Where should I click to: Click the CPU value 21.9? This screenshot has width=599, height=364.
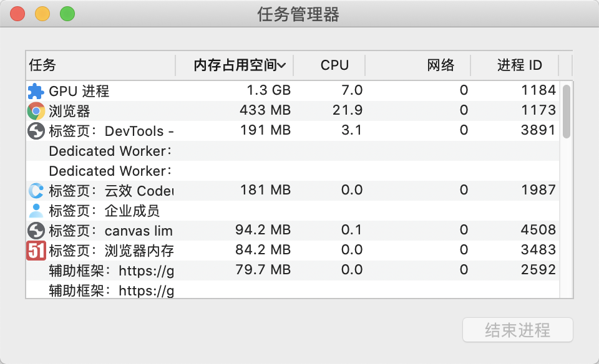(x=348, y=110)
